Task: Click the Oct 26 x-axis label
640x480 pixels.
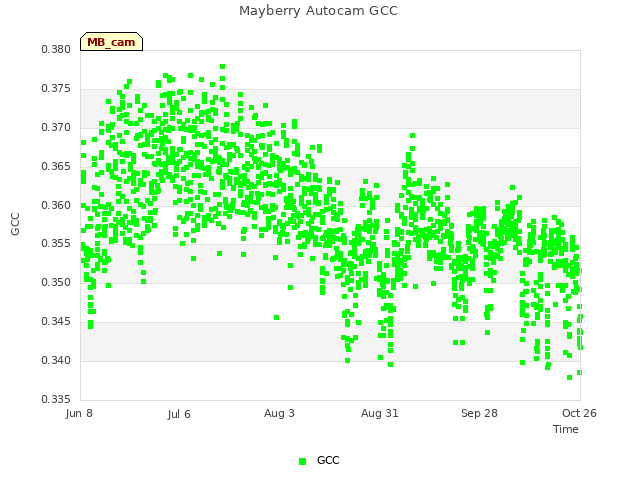Action: (579, 413)
